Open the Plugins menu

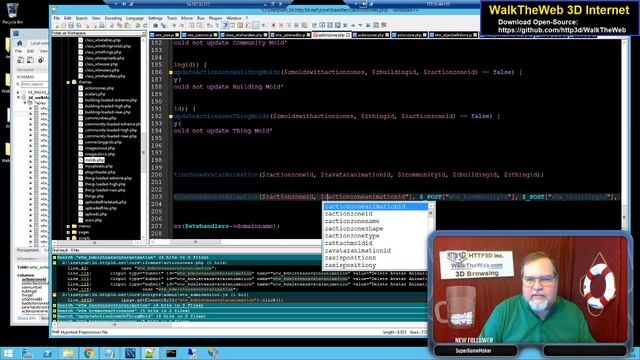click(x=216, y=18)
